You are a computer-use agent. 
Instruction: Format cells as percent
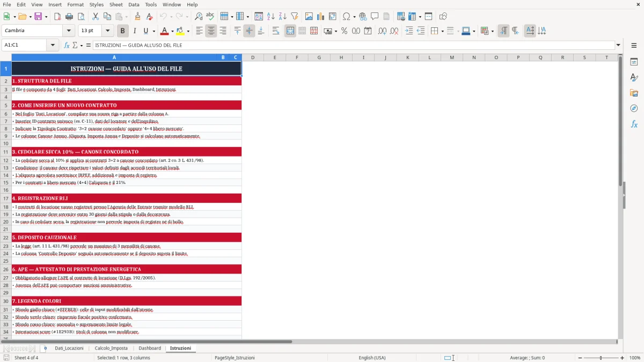(x=344, y=31)
